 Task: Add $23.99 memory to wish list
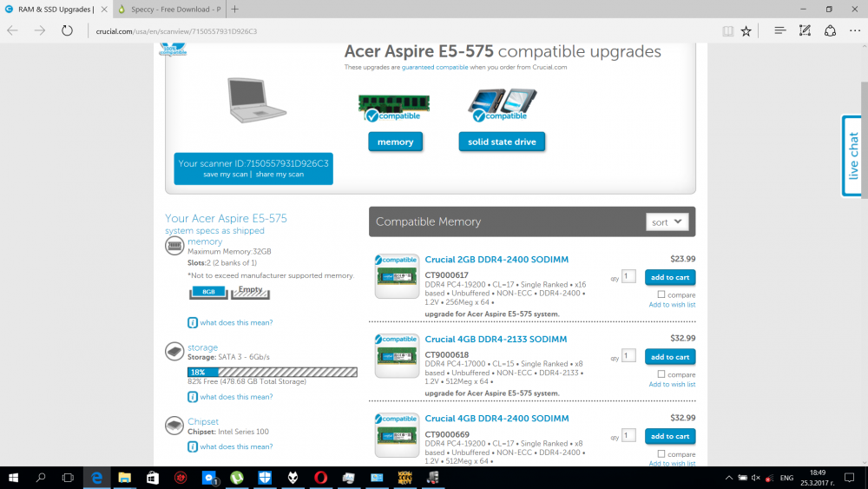tap(672, 305)
